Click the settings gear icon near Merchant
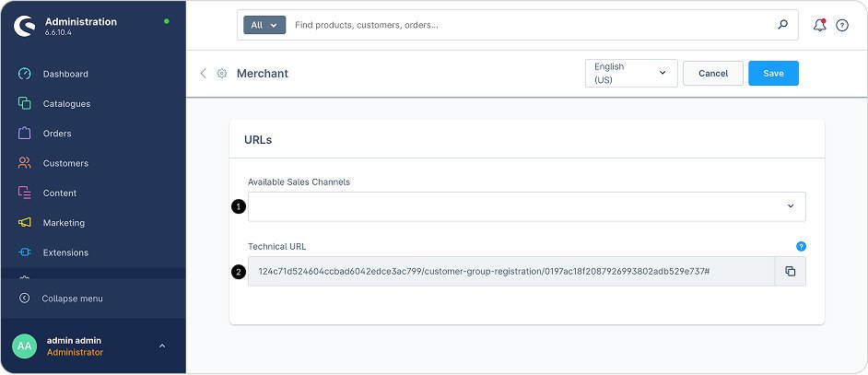Image resolution: width=868 pixels, height=375 pixels. point(222,74)
